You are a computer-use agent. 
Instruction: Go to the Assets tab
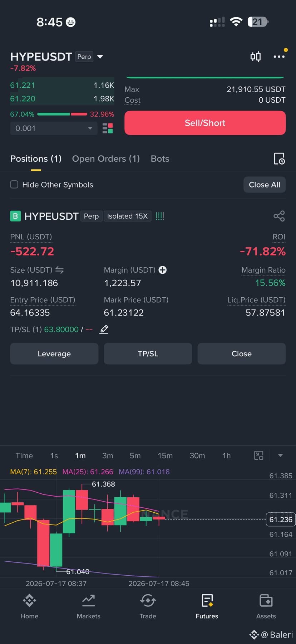point(266,606)
